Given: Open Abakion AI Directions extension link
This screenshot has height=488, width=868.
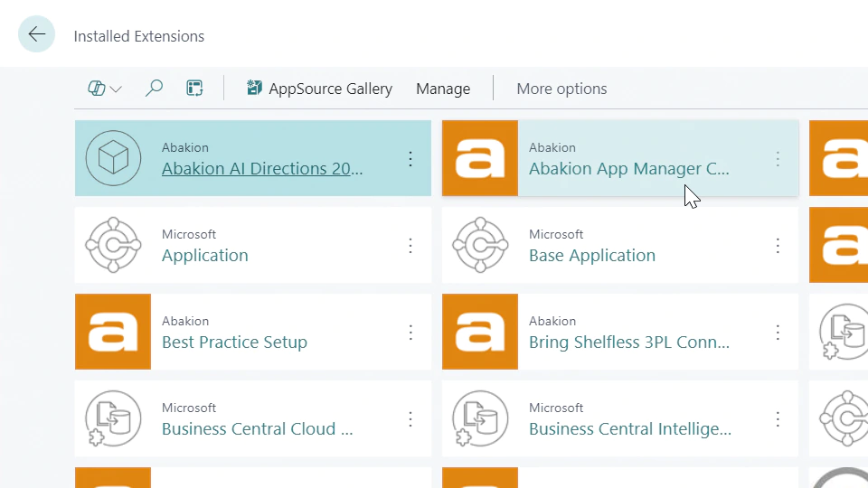Looking at the screenshot, I should [x=262, y=168].
